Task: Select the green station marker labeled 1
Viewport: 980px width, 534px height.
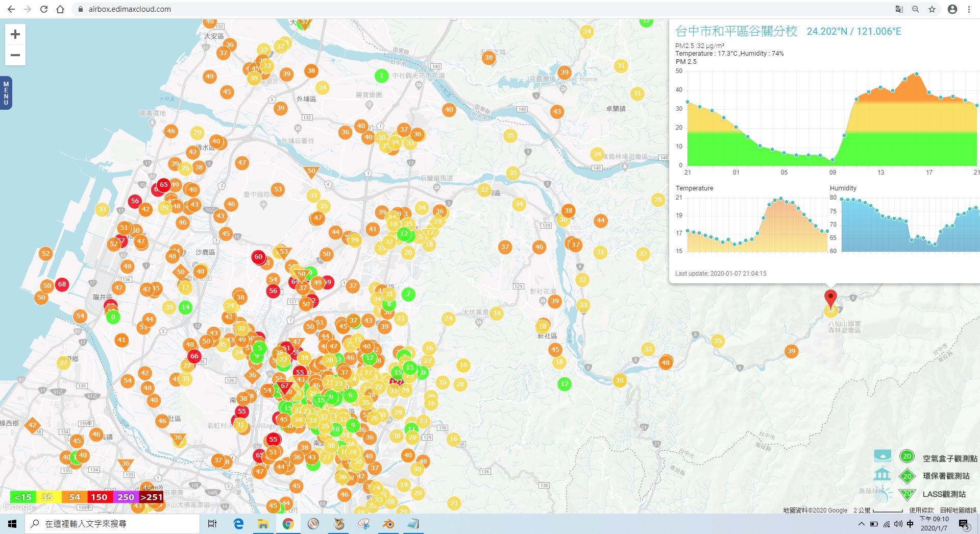Action: [x=381, y=76]
